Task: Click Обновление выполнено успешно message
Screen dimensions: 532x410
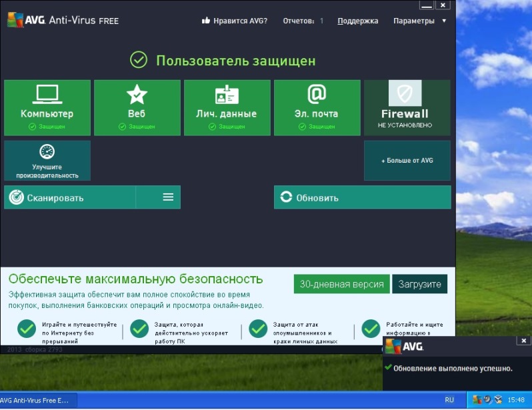Action: coord(453,369)
